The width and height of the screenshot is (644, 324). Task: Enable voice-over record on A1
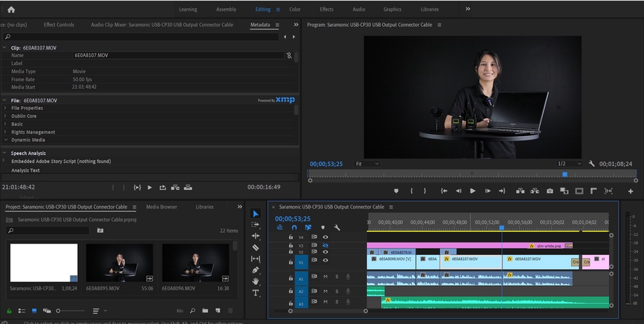click(x=348, y=277)
